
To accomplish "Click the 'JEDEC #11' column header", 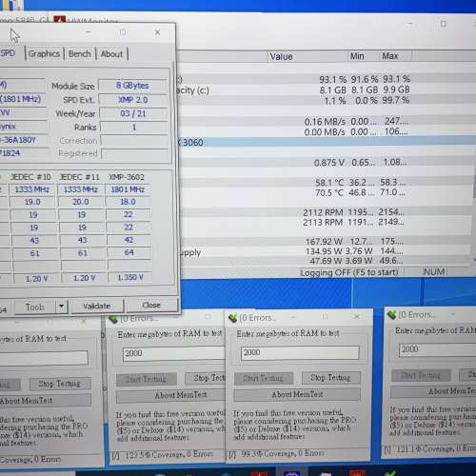I will 80,177.
